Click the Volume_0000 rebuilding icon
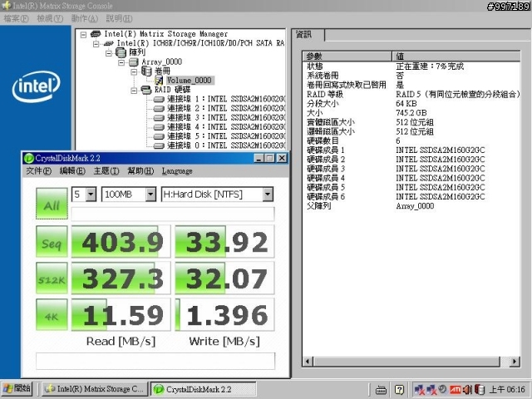532x399 pixels. pyautogui.click(x=159, y=81)
